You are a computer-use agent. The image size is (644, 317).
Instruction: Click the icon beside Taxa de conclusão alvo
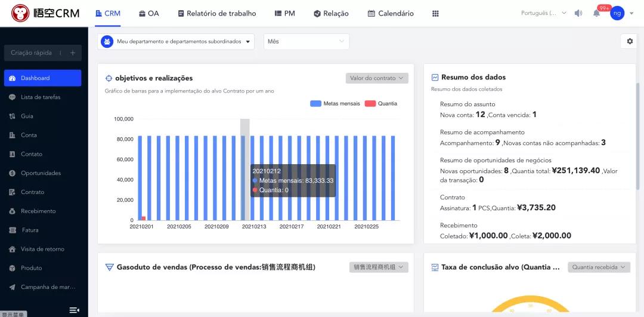(x=435, y=267)
